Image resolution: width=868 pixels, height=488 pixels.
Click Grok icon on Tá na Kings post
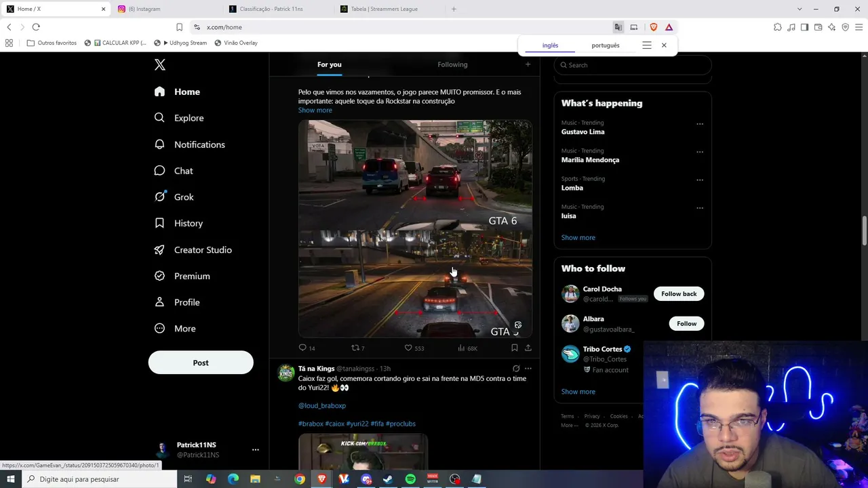click(x=516, y=369)
